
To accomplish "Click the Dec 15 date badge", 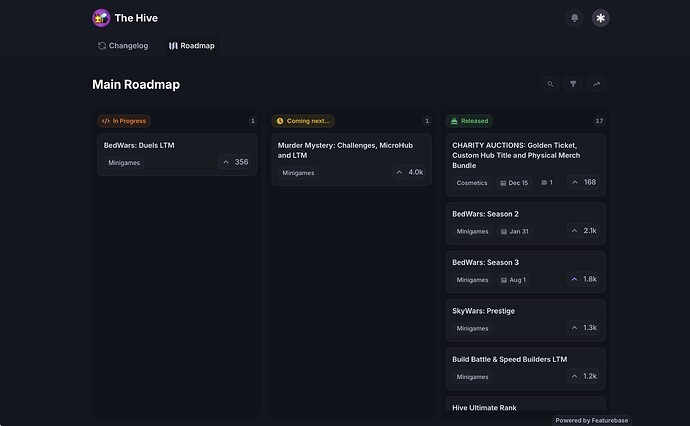I will (514, 183).
